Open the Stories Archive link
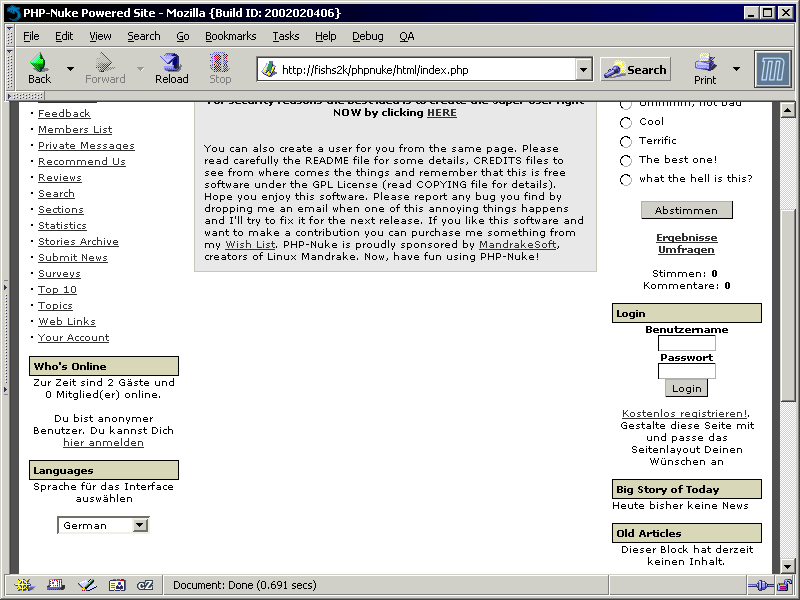Screen dimensions: 800x600 tap(78, 241)
